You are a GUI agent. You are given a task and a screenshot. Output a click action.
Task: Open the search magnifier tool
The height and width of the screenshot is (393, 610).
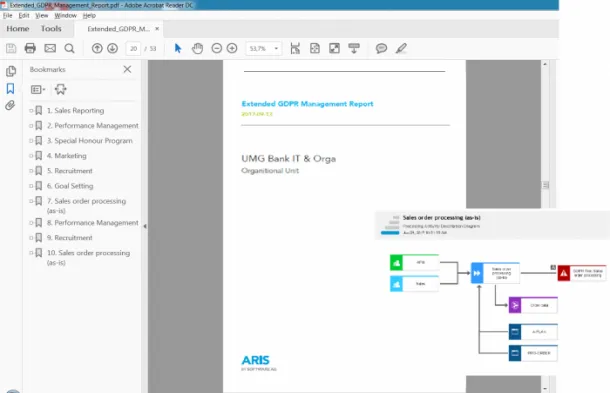point(69,48)
